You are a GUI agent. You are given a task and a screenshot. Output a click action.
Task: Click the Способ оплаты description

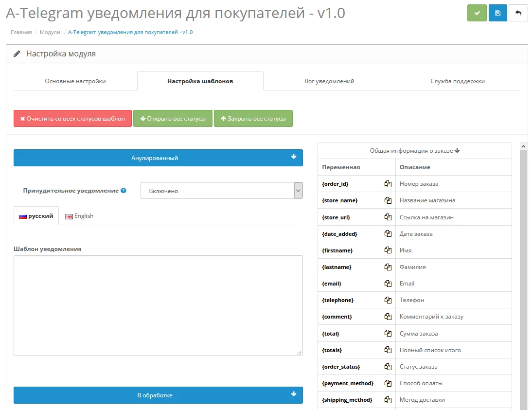421,383
